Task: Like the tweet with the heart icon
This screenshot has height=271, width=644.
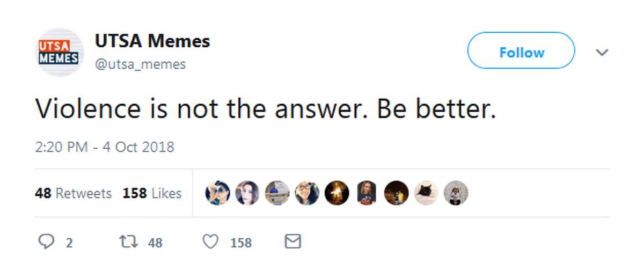Action: coord(211,242)
